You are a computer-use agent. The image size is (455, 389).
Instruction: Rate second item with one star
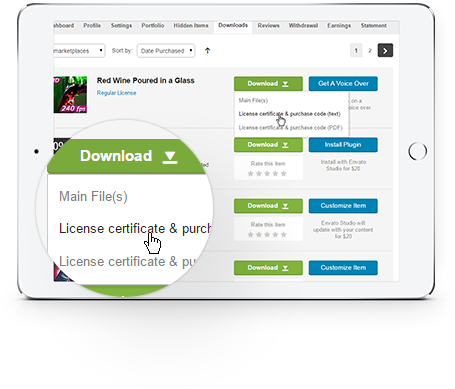pos(250,173)
